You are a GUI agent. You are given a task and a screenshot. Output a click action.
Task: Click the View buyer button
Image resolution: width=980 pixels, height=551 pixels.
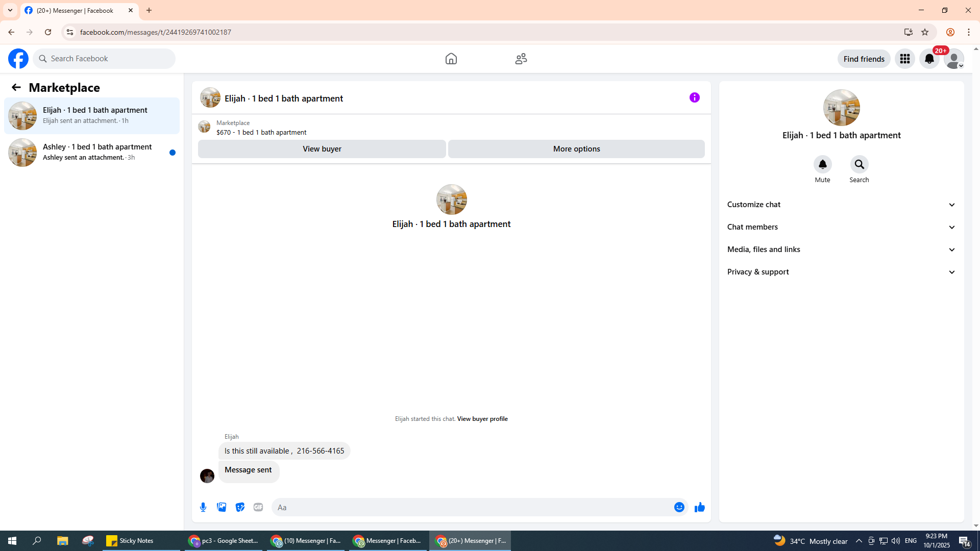pyautogui.click(x=322, y=149)
